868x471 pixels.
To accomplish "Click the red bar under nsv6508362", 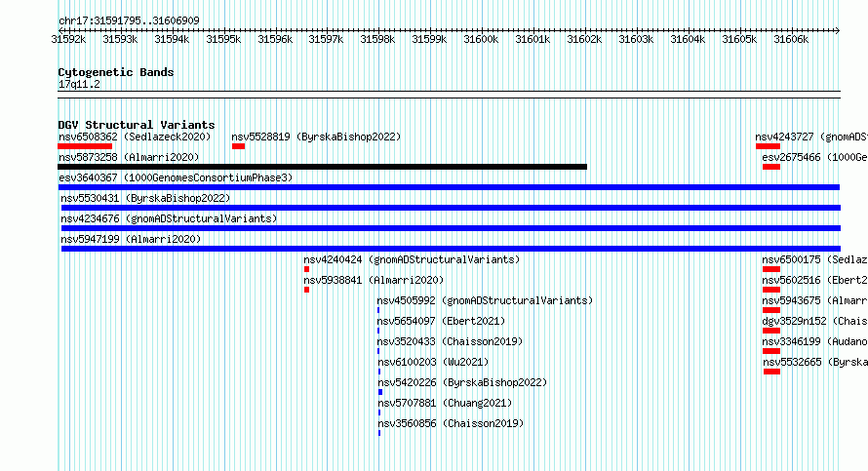I will [x=85, y=146].
